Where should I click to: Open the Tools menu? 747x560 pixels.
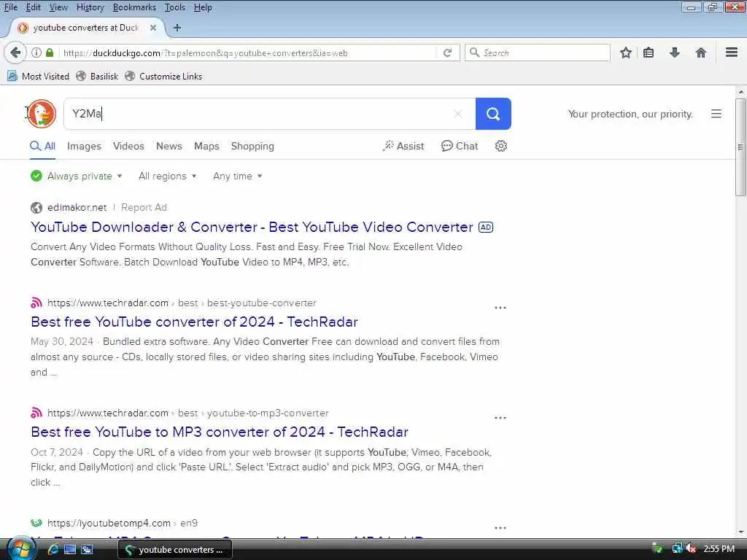[175, 7]
